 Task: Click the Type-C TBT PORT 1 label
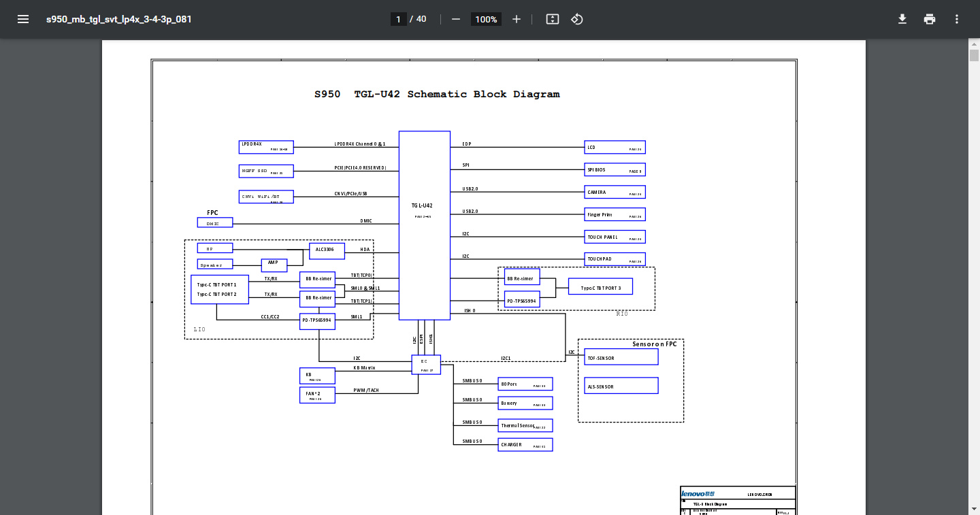[217, 284]
